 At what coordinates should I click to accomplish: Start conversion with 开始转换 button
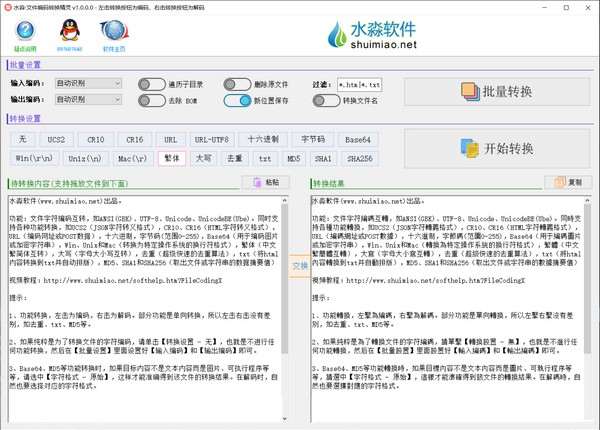[x=497, y=149]
